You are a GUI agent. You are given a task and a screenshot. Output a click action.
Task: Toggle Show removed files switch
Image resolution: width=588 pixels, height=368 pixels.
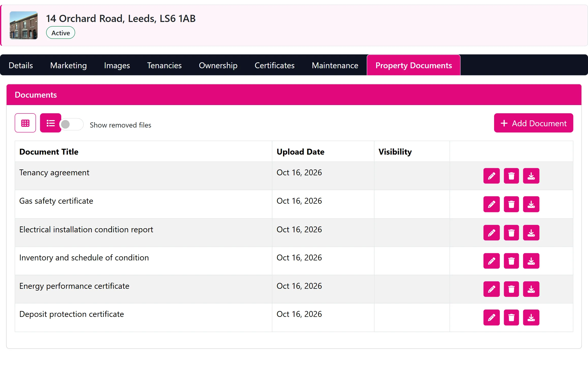[71, 124]
